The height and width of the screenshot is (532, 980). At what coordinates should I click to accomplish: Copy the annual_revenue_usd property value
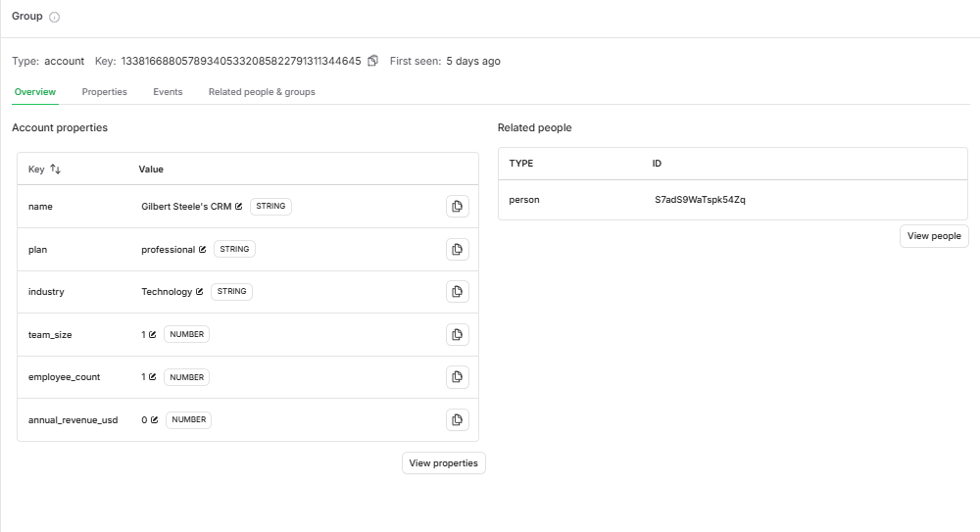pos(457,420)
